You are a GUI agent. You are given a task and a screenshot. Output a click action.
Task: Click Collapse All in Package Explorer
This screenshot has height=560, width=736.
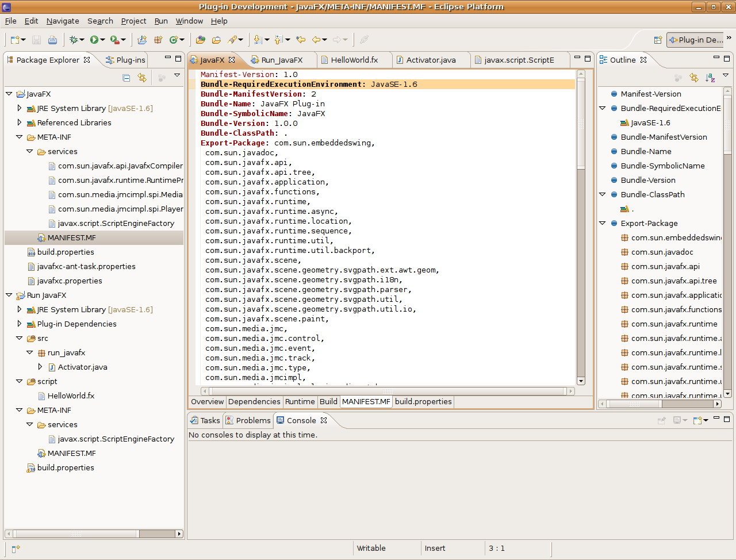tap(126, 78)
